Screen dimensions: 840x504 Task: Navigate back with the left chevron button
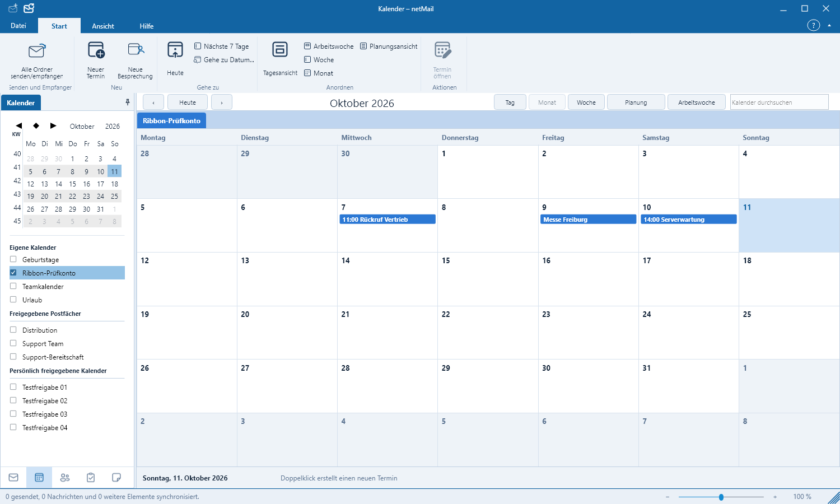[153, 102]
